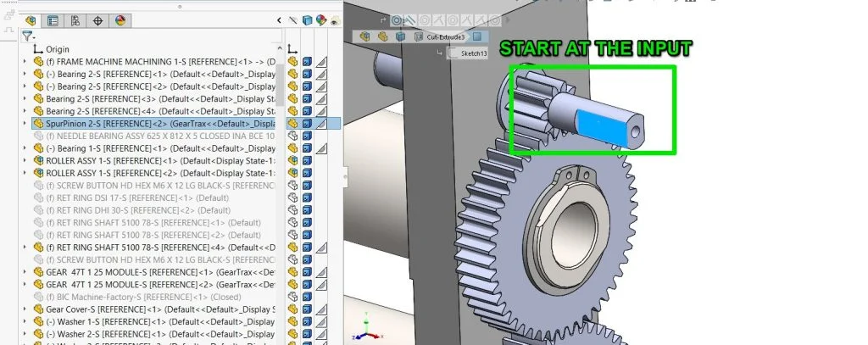Change display mode for Bearing 2-S <3>

point(307,98)
